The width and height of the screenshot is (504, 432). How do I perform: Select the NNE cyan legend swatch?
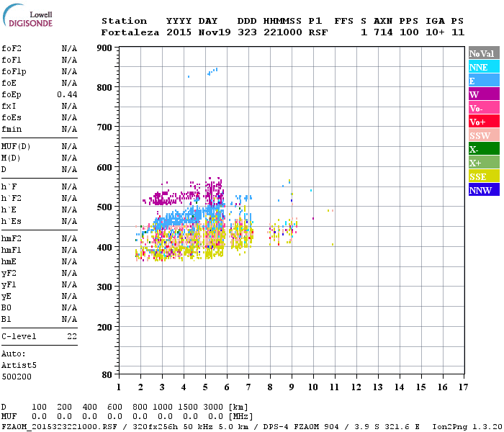(484, 67)
